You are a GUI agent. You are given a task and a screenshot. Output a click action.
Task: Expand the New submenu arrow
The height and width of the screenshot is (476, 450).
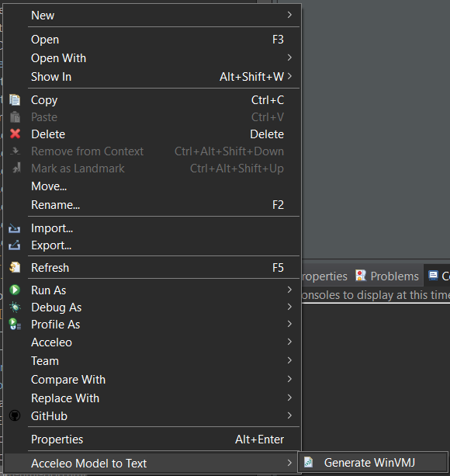pyautogui.click(x=289, y=15)
